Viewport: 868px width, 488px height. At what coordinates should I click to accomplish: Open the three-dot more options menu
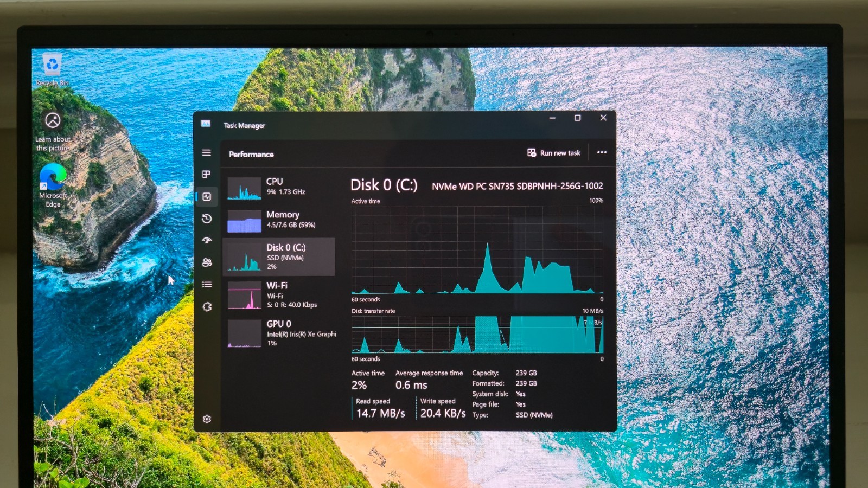tap(602, 152)
